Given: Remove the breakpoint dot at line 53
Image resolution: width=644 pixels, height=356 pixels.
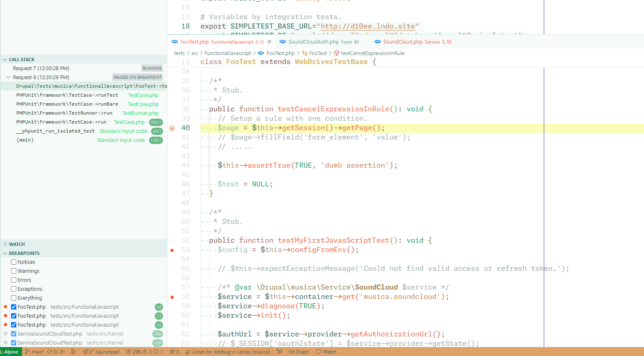Looking at the screenshot, I should pyautogui.click(x=172, y=250).
